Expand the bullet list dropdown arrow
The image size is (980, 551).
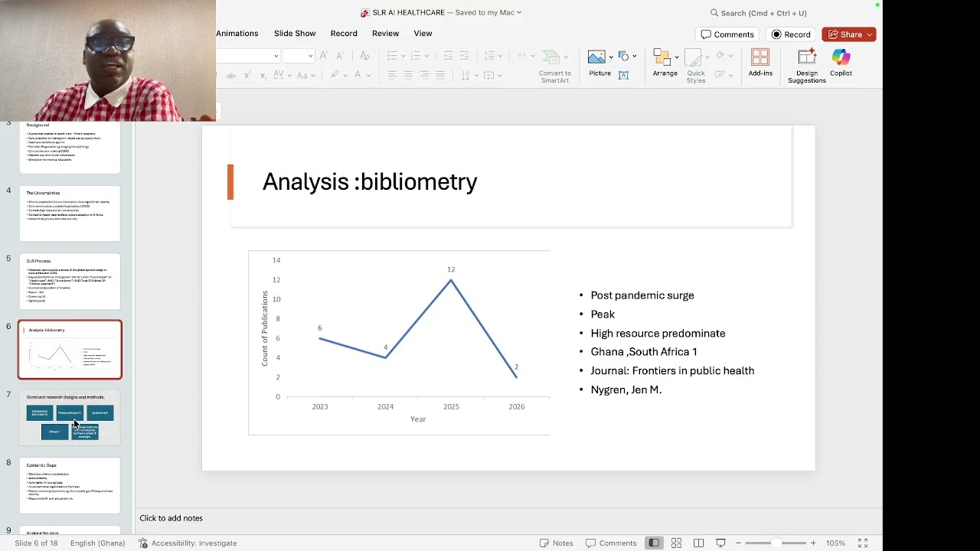[x=403, y=56]
